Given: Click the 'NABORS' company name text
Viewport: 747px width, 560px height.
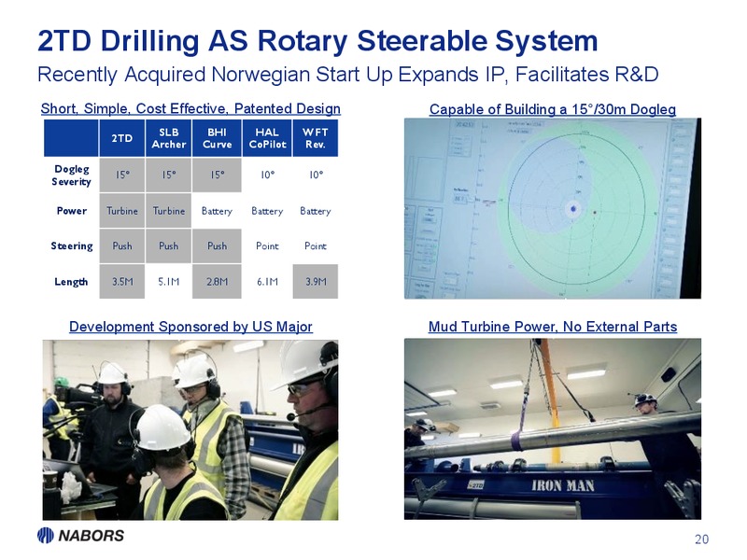Looking at the screenshot, I should click(x=91, y=536).
